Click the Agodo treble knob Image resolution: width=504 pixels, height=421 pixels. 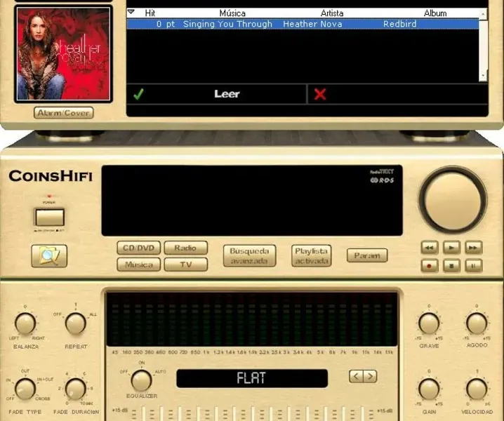(x=477, y=323)
